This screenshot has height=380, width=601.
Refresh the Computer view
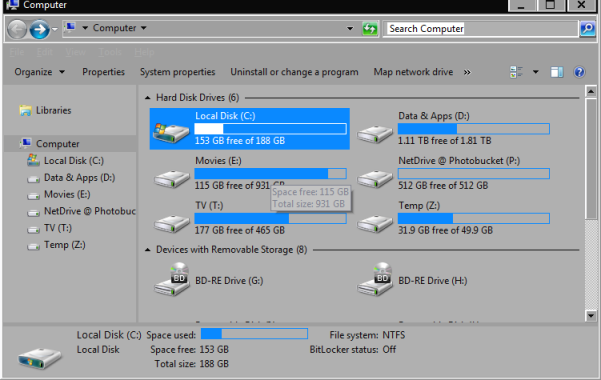click(x=369, y=28)
